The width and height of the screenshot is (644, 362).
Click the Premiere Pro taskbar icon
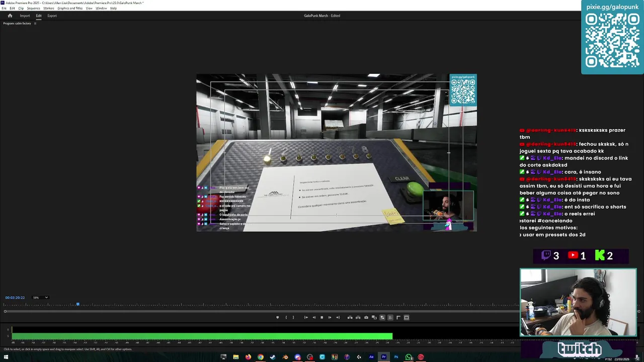tap(383, 357)
